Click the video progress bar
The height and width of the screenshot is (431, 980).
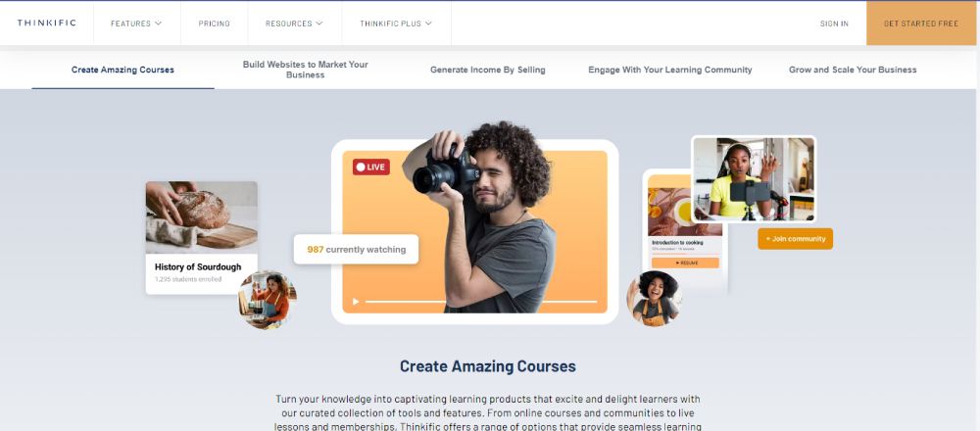[481, 302]
